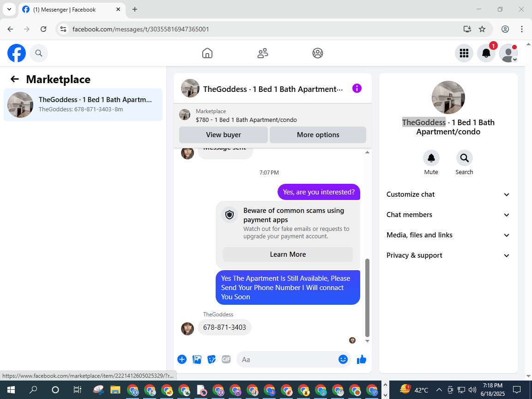This screenshot has height=399, width=532.
Task: Click More options button
Action: 318,135
